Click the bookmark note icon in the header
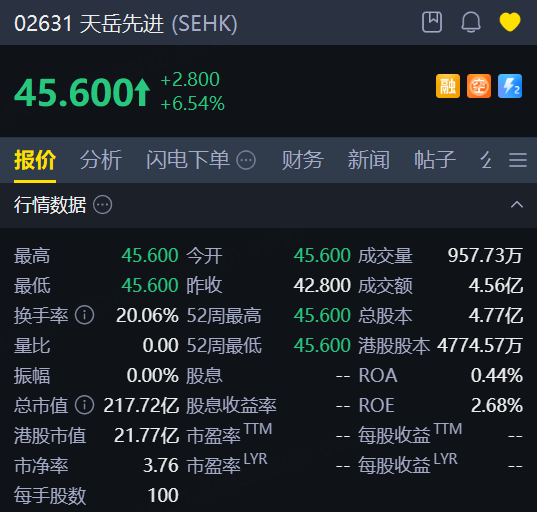This screenshot has height=512, width=537. (432, 22)
